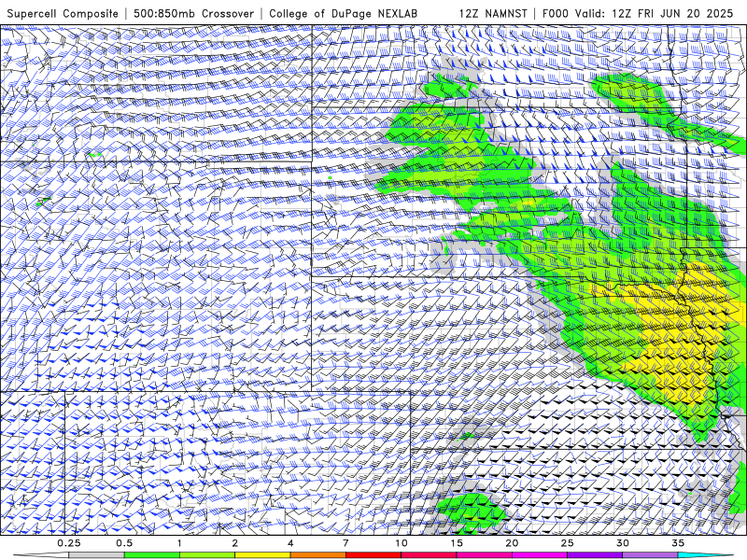Select the orange 4–7 legend swatch

317,555
